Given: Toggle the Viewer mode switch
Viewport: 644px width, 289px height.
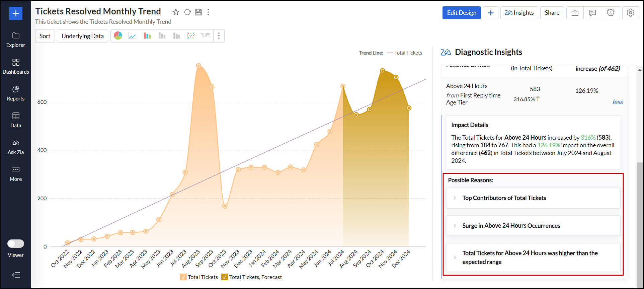Looking at the screenshot, I should pyautogui.click(x=16, y=243).
